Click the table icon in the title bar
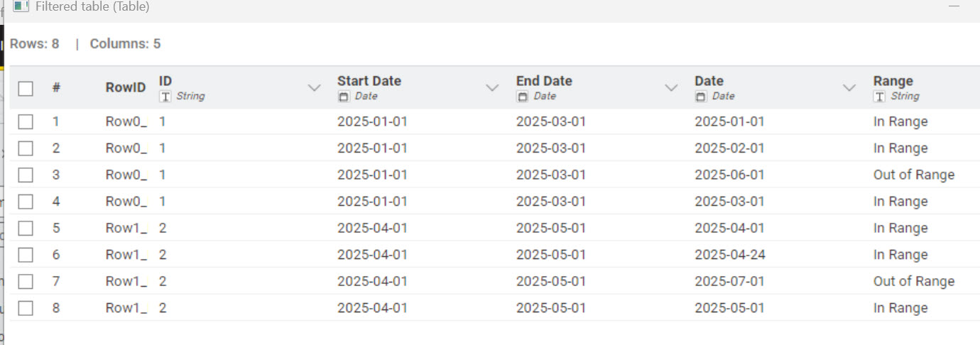Screen dimensions: 980x345 point(21,6)
